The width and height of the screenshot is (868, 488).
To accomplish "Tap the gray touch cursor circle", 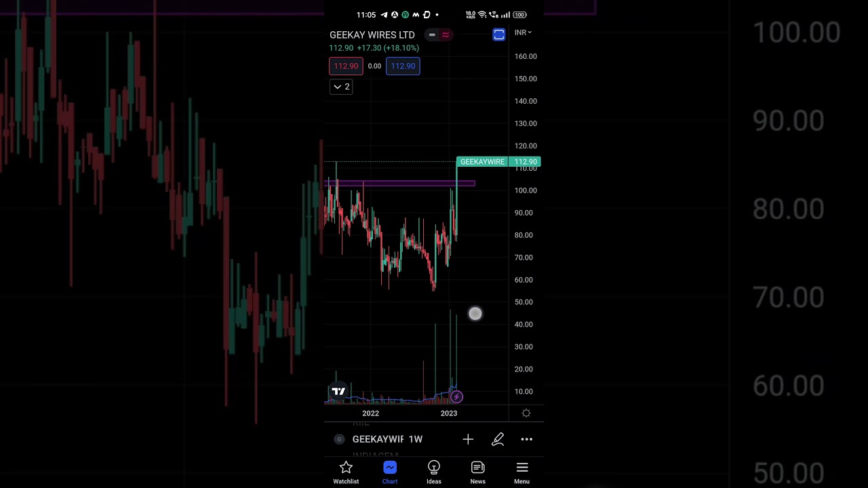I will 475,314.
